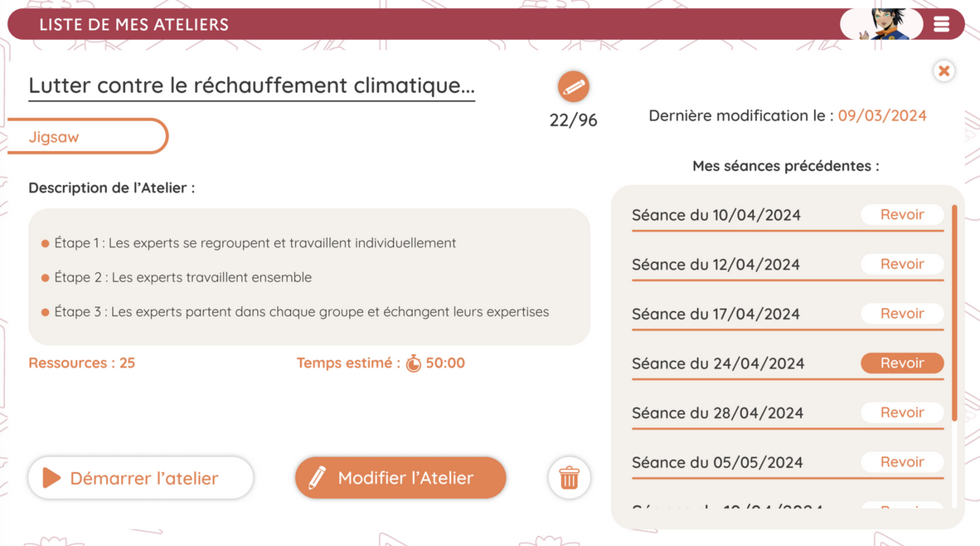Click pencil icon on Modifier l'Atelier
980x546 pixels.
click(318, 478)
